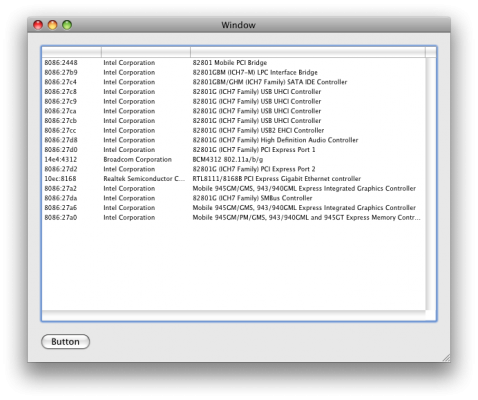Minimize the window with the yellow button
This screenshot has width=478, height=400.
53,25
